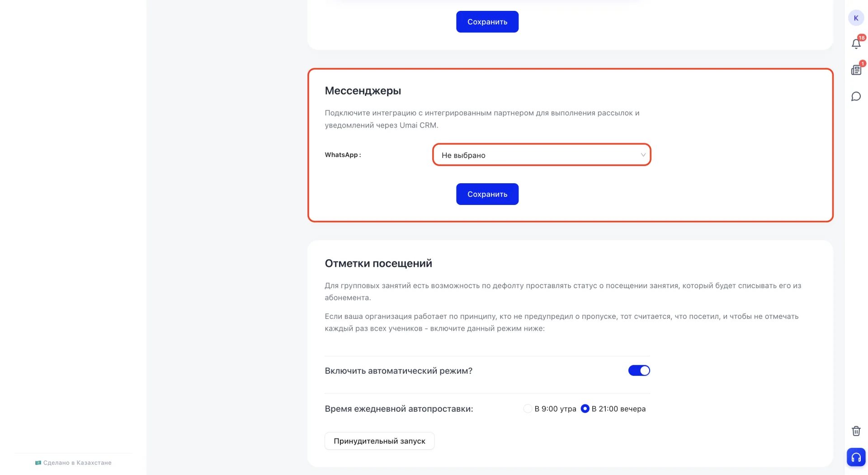Toggle the automatic mode switch off
Screen dimensions: 868x475
coord(639,370)
